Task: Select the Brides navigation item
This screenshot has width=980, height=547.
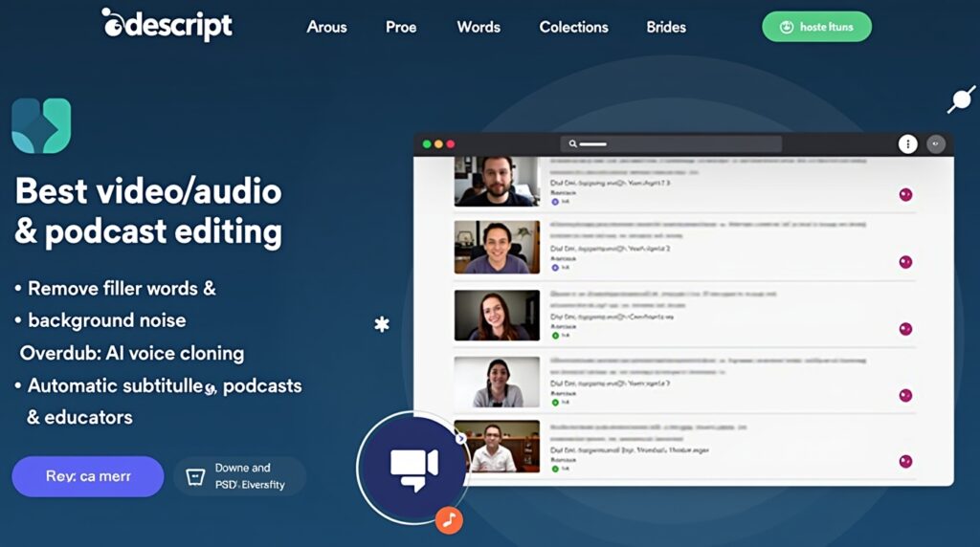Action: coord(666,27)
